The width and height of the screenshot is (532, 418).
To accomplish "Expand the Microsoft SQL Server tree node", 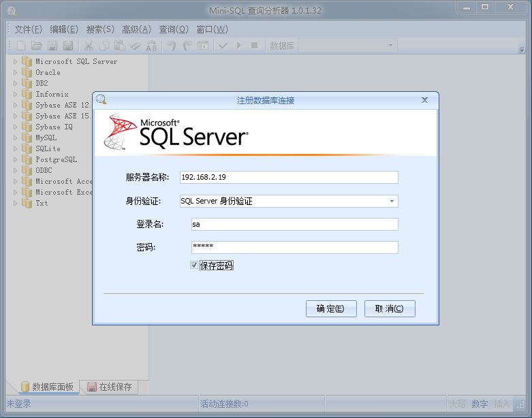I will pyautogui.click(x=15, y=62).
